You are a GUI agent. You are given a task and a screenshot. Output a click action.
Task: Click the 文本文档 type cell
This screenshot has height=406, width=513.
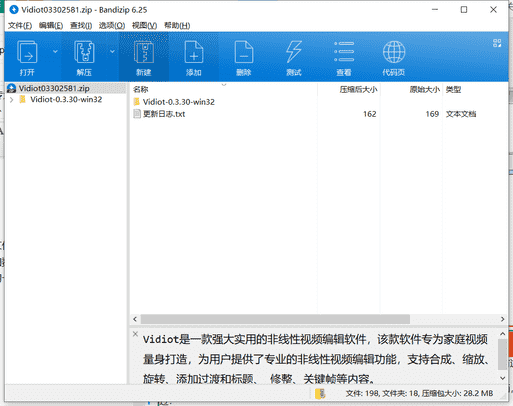pos(461,114)
